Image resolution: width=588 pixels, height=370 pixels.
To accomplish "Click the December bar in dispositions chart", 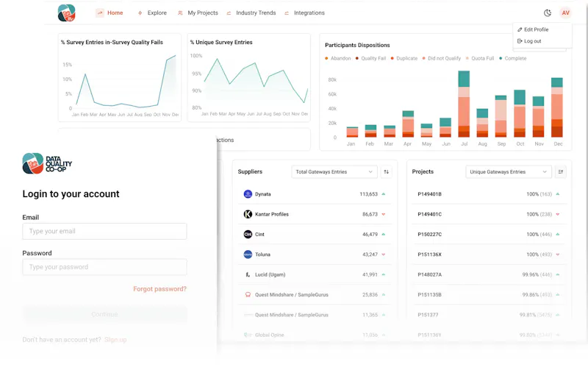I will pyautogui.click(x=557, y=107).
